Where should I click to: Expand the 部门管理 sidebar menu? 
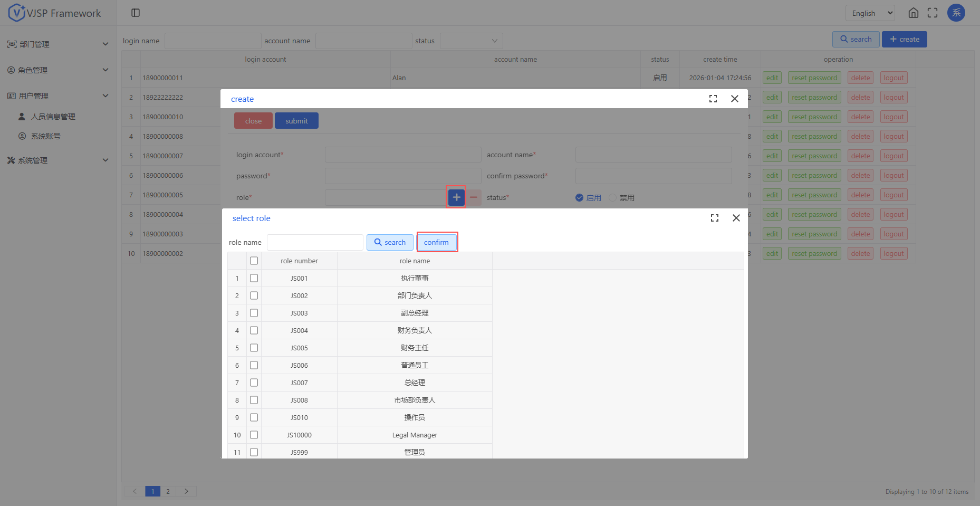[x=58, y=44]
